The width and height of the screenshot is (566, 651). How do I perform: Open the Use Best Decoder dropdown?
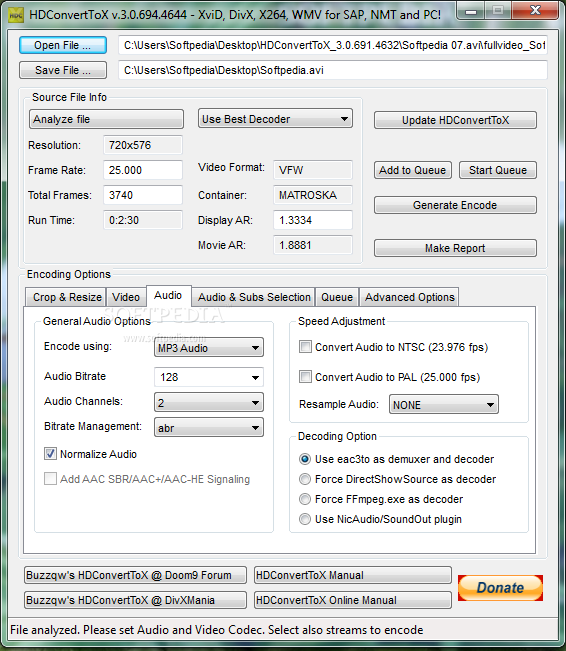click(x=275, y=119)
